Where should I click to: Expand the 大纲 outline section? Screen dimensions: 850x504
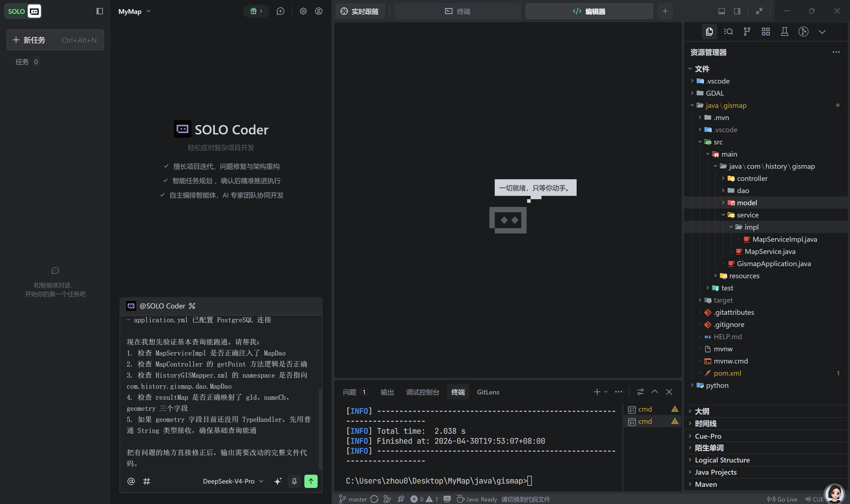(x=766, y=411)
